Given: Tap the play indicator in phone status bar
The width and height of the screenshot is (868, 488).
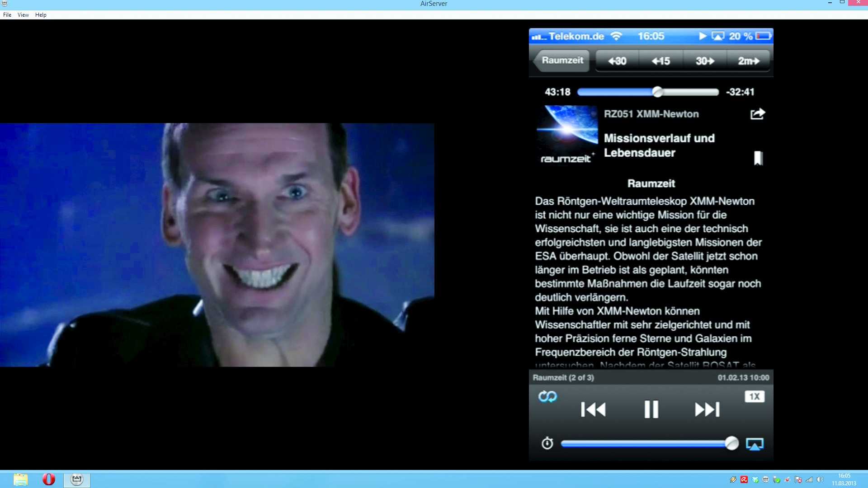Looking at the screenshot, I should pos(703,36).
